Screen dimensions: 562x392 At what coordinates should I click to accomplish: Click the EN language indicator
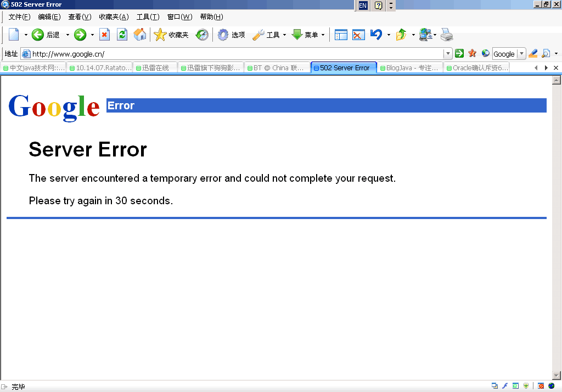(x=363, y=5)
